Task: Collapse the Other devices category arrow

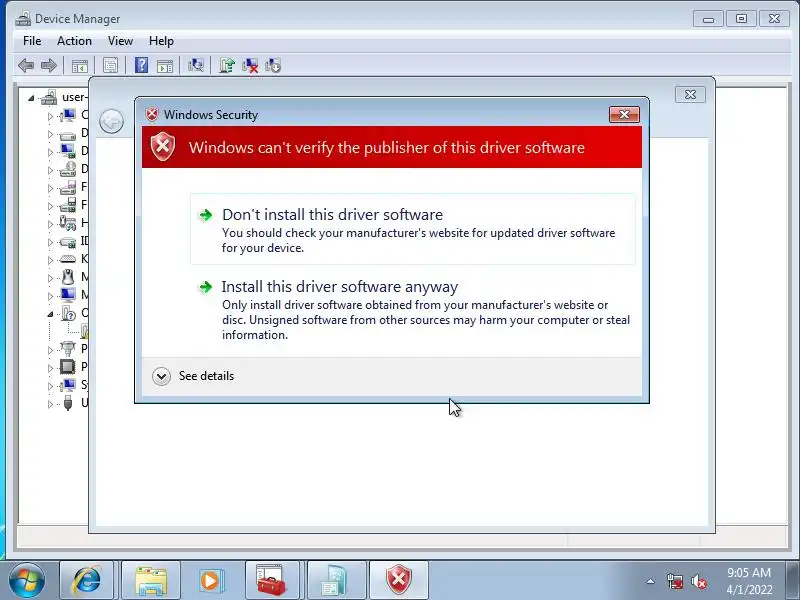Action: pyautogui.click(x=50, y=314)
